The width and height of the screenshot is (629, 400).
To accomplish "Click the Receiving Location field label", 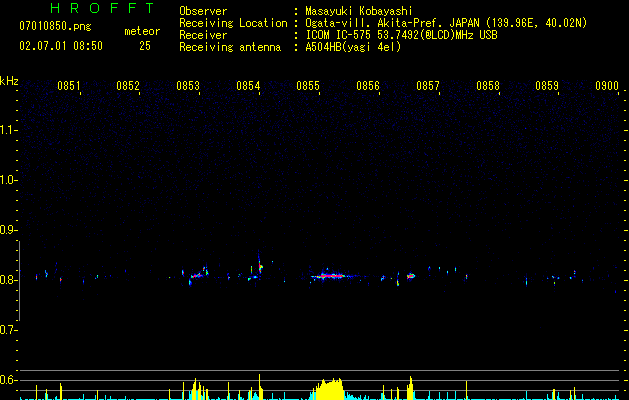I will pos(233,23).
